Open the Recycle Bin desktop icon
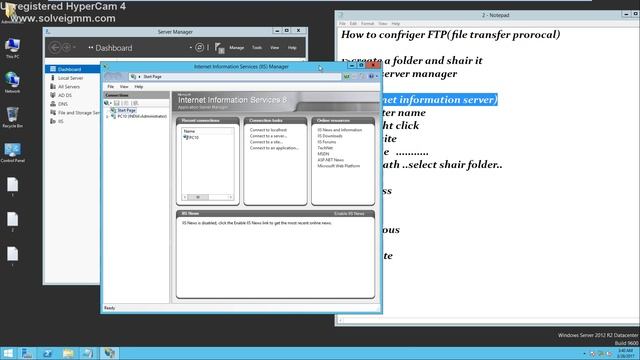Image resolution: width=640 pixels, height=360 pixels. [12, 117]
